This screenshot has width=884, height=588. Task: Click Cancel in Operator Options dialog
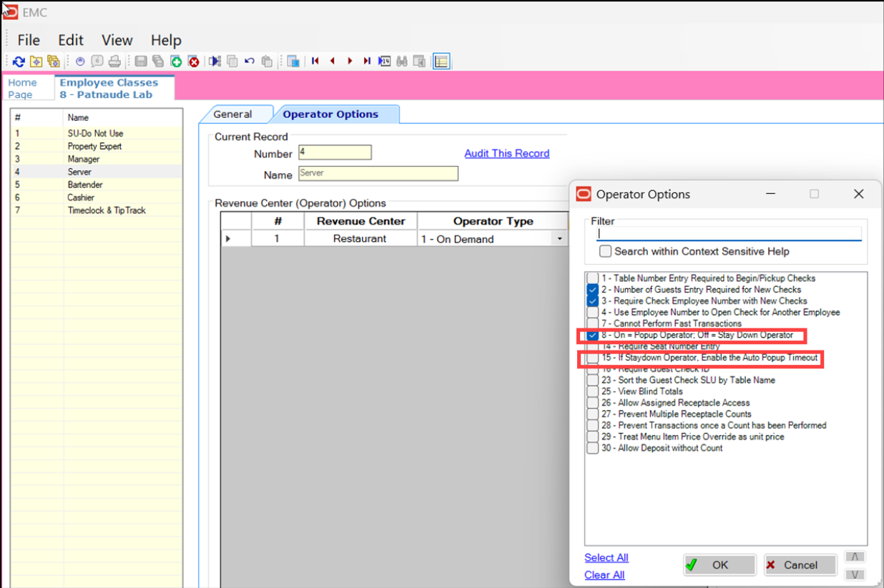(800, 565)
